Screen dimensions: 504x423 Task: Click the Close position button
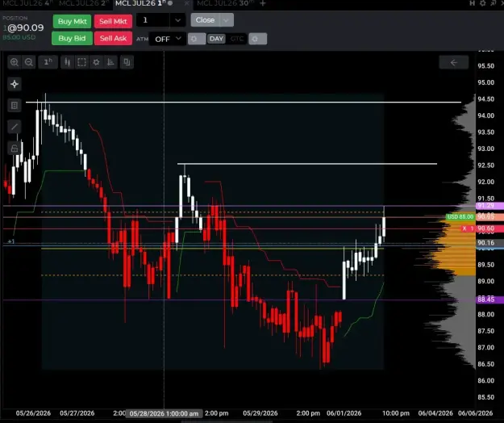point(205,20)
